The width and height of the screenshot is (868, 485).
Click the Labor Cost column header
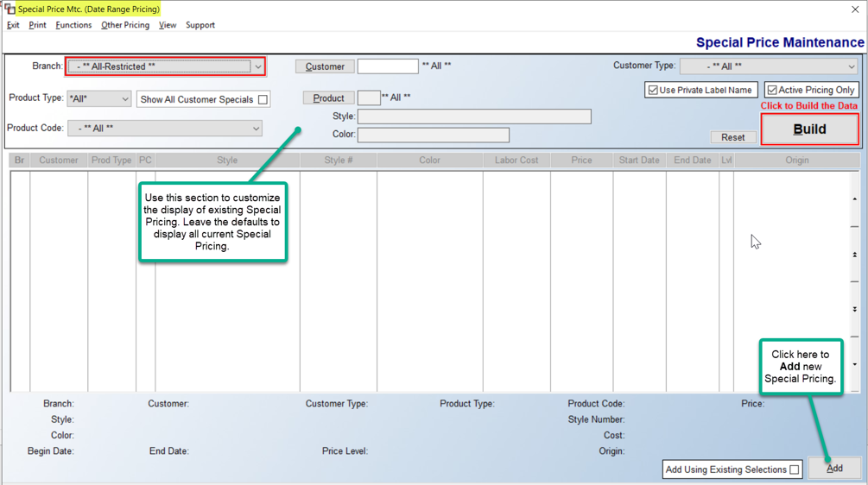pyautogui.click(x=516, y=160)
